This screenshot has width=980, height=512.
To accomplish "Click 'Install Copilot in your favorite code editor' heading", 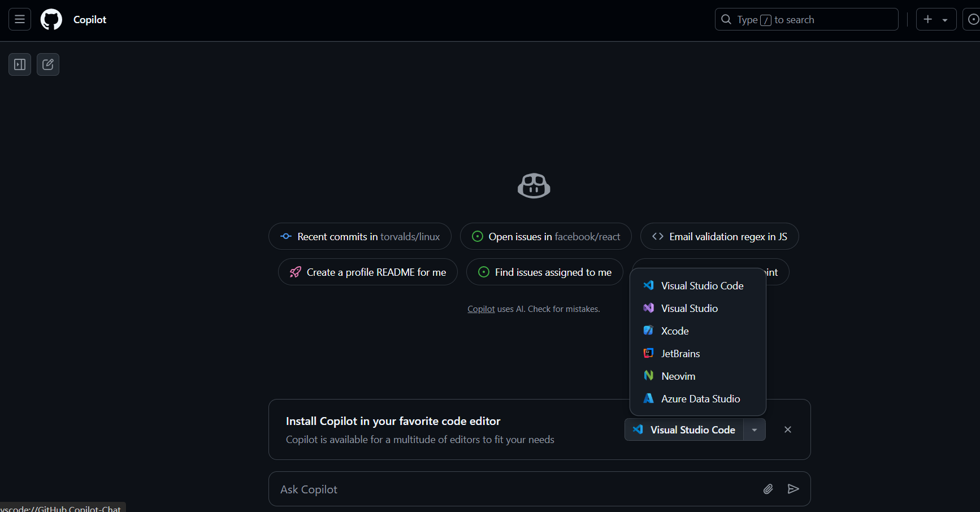I will (x=393, y=421).
